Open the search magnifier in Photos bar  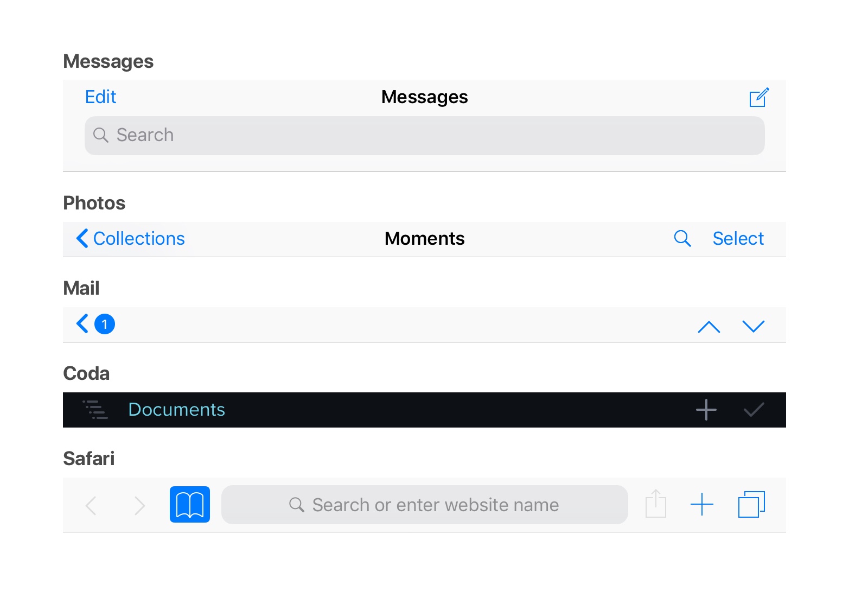pyautogui.click(x=682, y=238)
